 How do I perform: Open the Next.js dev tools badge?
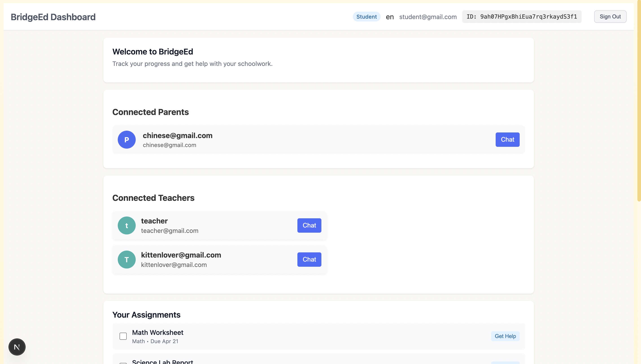tap(17, 347)
